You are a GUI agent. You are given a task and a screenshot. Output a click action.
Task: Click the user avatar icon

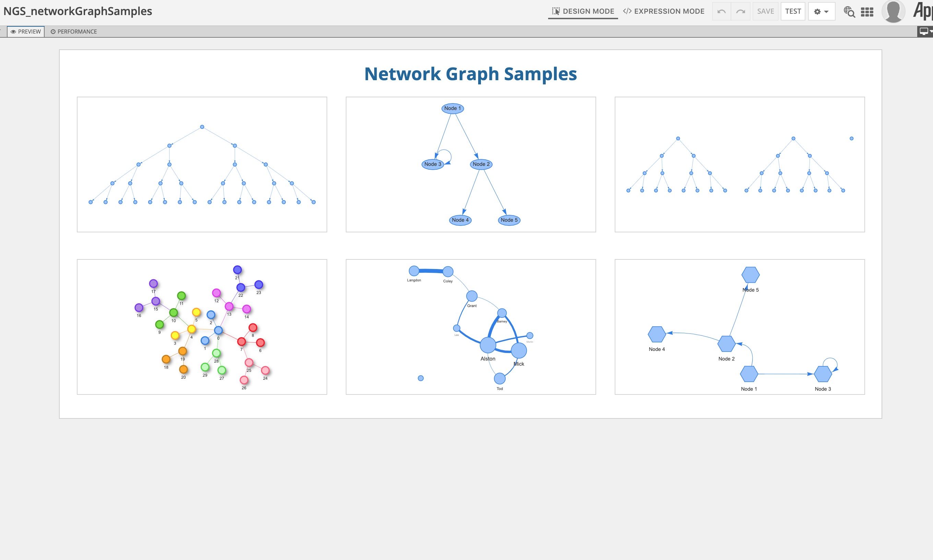tap(893, 11)
